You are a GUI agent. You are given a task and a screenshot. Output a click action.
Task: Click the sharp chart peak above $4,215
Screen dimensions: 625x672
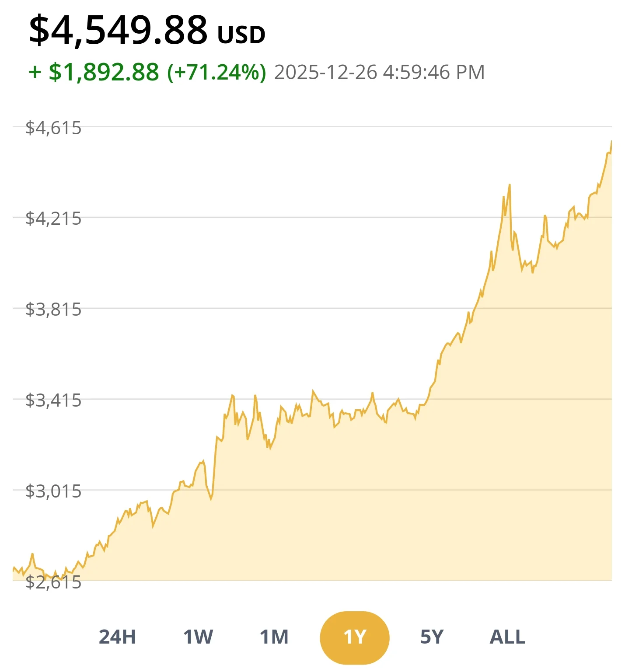510,185
